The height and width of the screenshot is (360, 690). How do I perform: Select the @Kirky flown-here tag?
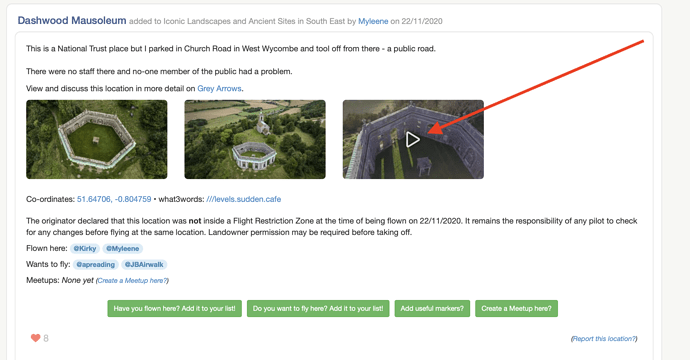pos(85,249)
